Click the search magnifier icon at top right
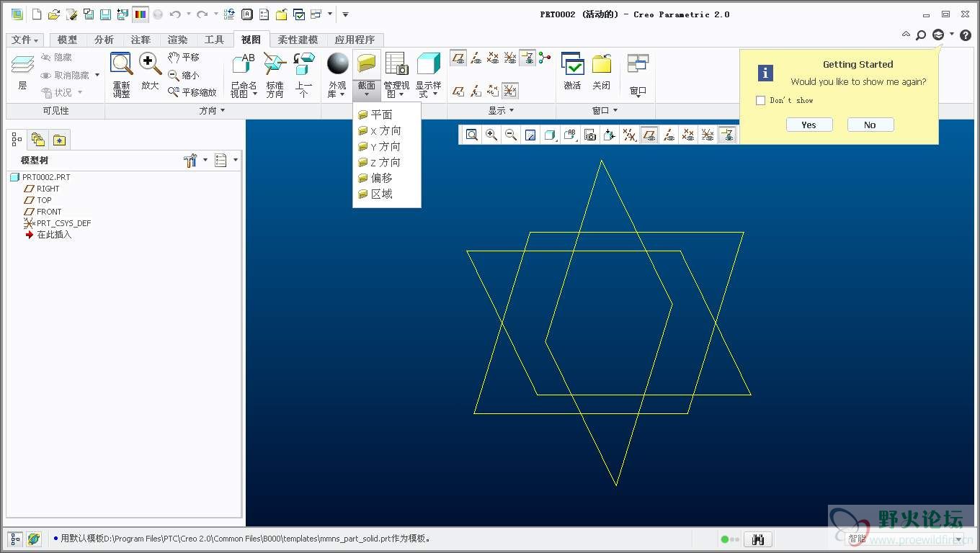Viewport: 980px width, 553px height. [921, 35]
